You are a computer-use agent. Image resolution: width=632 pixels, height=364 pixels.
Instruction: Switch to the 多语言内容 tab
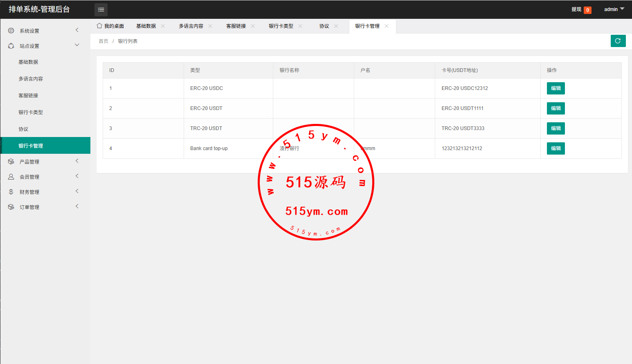(191, 26)
